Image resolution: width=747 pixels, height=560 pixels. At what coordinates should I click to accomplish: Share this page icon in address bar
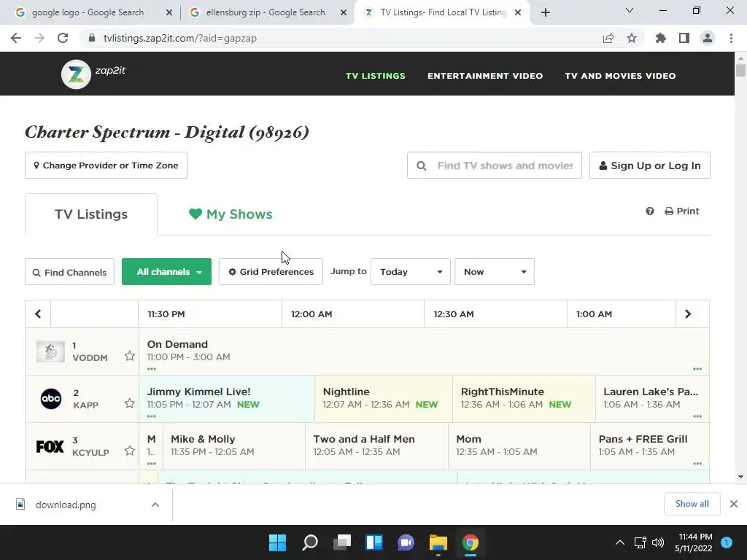[608, 38]
